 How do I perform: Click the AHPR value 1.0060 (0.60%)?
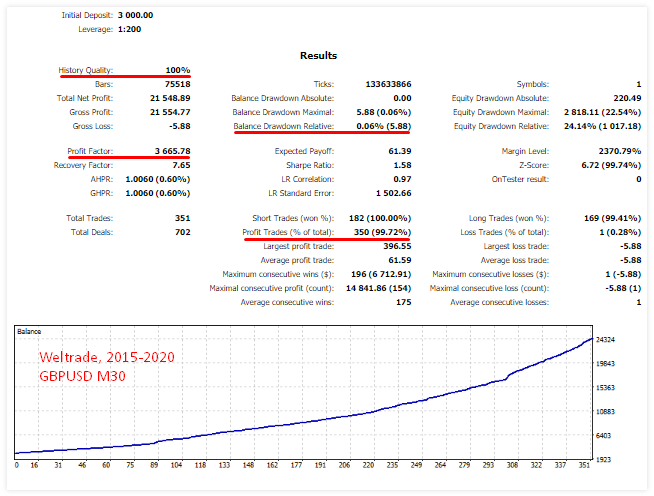click(x=158, y=179)
